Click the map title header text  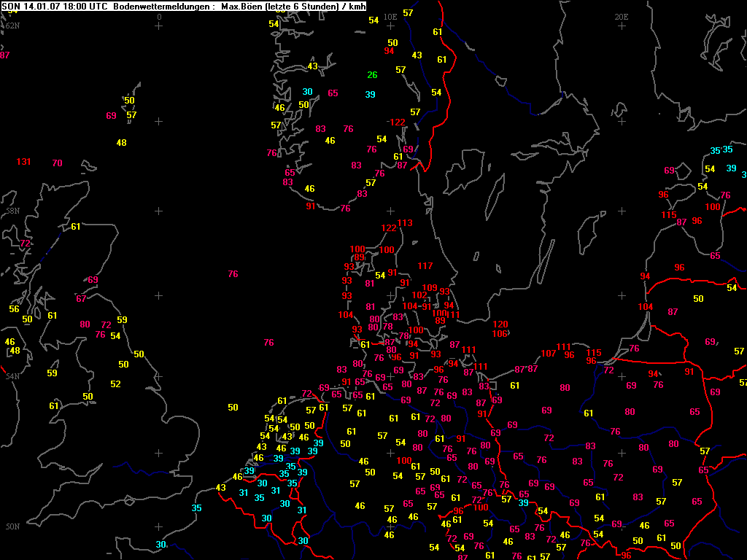pyautogui.click(x=183, y=6)
